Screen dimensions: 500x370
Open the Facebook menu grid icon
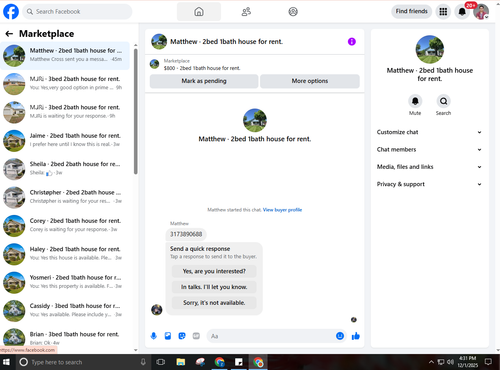(443, 12)
